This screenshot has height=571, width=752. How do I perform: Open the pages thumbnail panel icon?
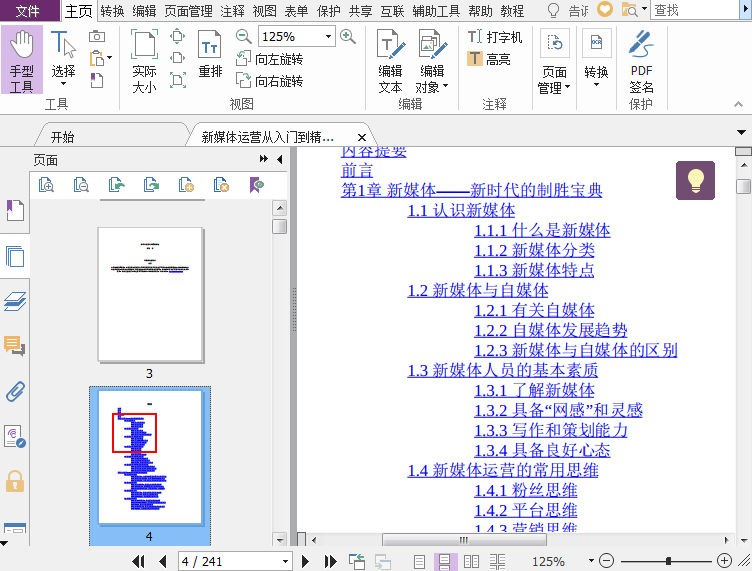tap(15, 256)
